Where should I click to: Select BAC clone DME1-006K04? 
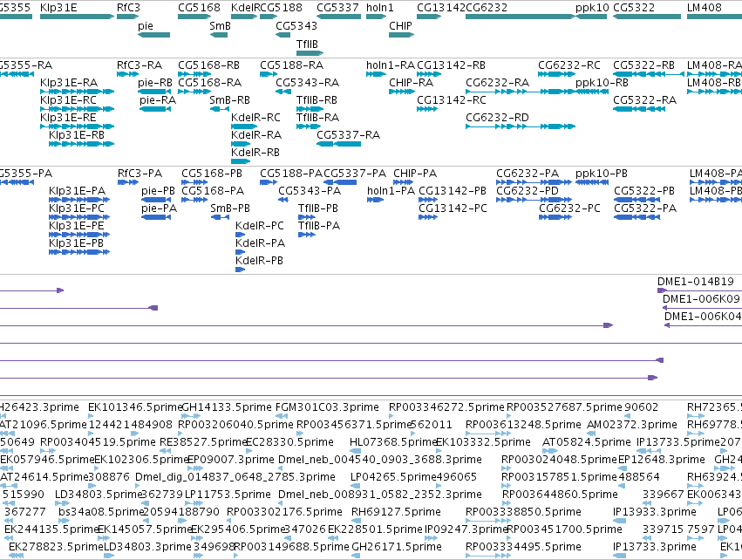703,325
